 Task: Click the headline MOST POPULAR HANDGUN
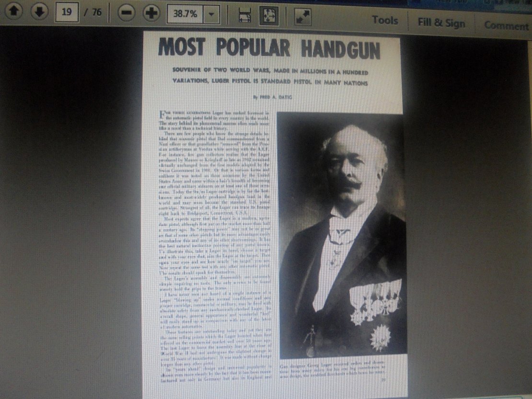pyautogui.click(x=269, y=47)
